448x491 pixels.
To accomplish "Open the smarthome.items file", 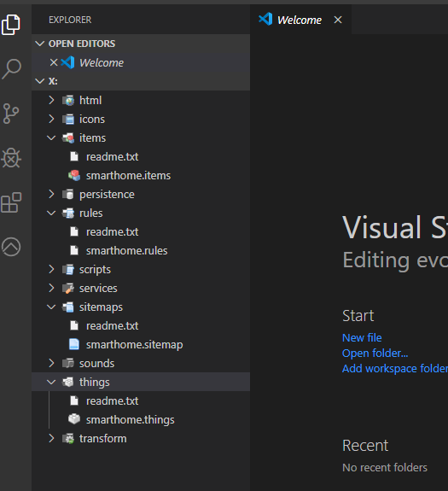I will pos(129,176).
